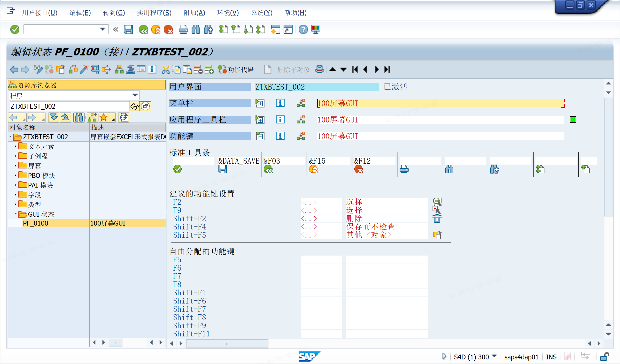This screenshot has height=364, width=620.
Task: Click the main pane horizontal scrollbar thumb
Action: (227, 344)
